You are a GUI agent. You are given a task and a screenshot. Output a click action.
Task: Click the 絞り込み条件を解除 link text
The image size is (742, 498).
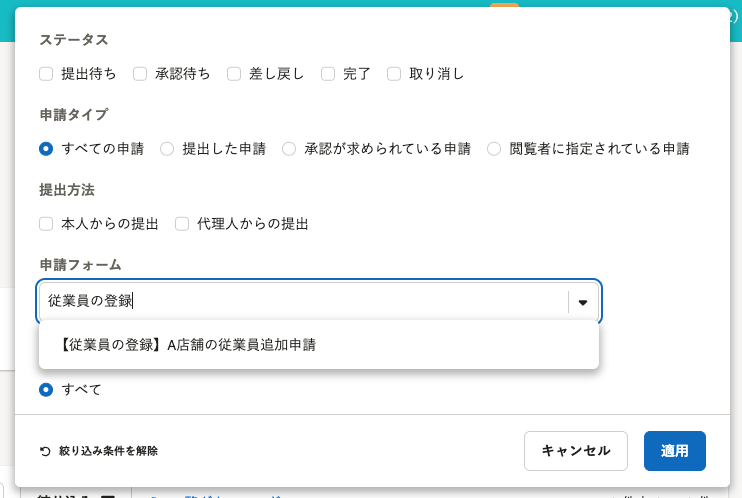tap(108, 451)
